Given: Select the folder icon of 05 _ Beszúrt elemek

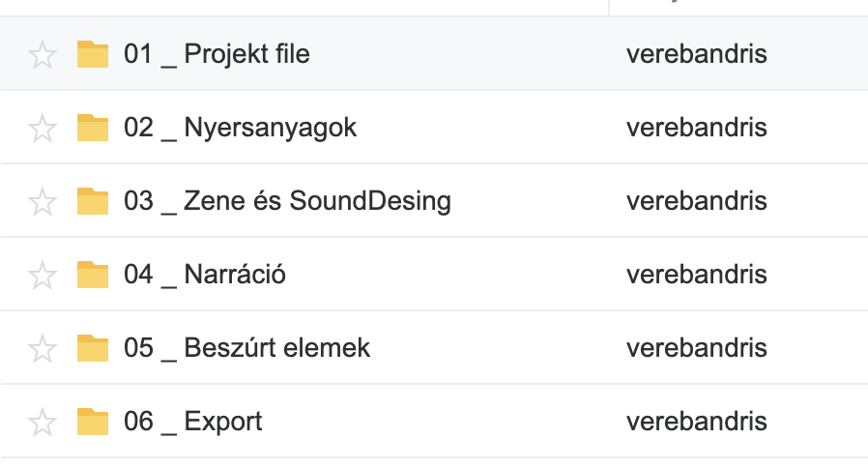Looking at the screenshot, I should tap(93, 347).
